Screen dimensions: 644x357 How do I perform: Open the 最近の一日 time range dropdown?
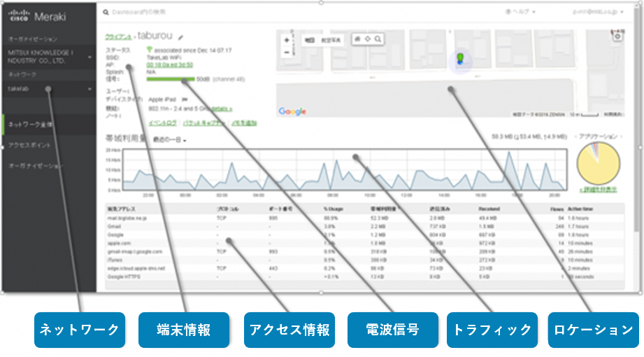[170, 140]
